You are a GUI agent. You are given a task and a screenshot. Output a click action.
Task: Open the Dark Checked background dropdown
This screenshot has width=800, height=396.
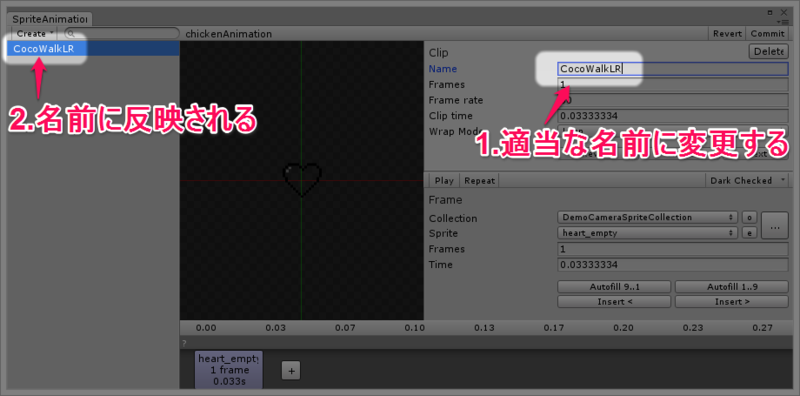pyautogui.click(x=746, y=181)
